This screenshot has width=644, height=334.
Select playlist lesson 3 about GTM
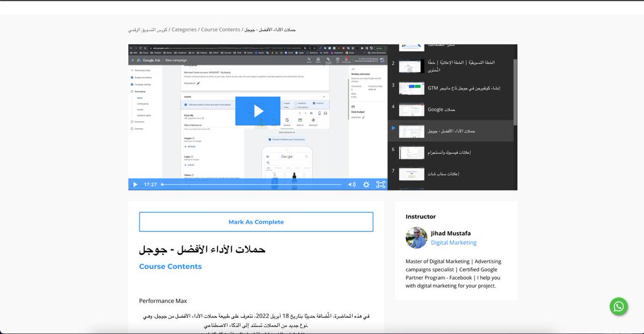[x=451, y=88]
